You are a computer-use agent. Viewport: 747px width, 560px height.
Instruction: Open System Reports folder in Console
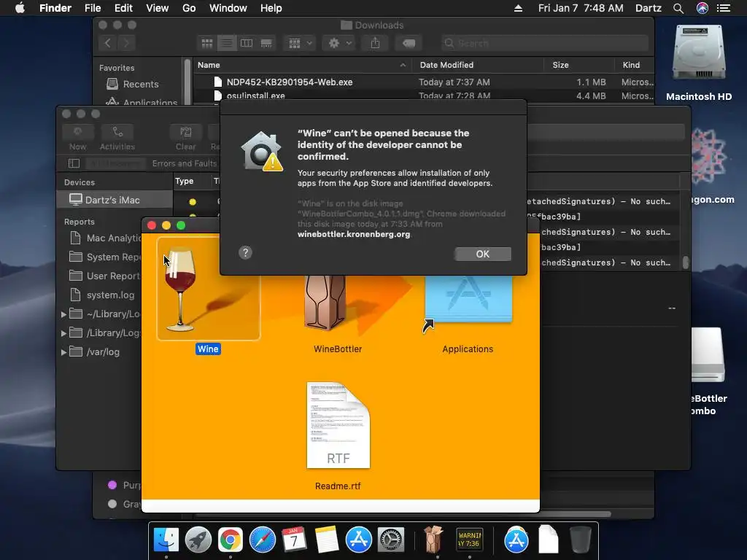click(x=106, y=257)
